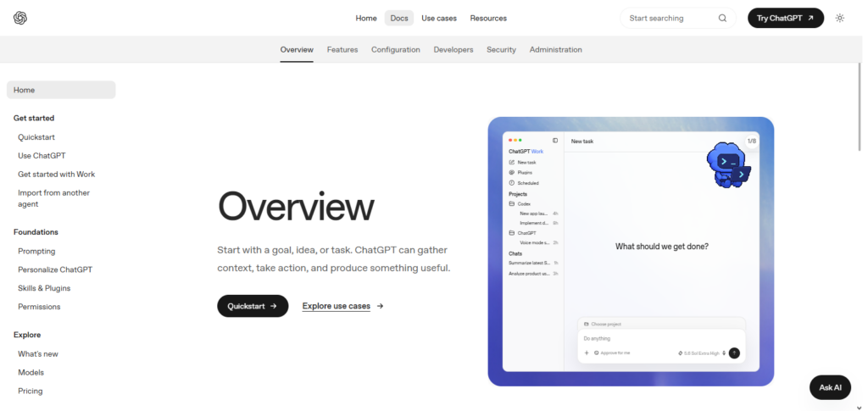Click the arrow icon after Explore use cases
Viewport: 868px width, 411px height.
[380, 306]
